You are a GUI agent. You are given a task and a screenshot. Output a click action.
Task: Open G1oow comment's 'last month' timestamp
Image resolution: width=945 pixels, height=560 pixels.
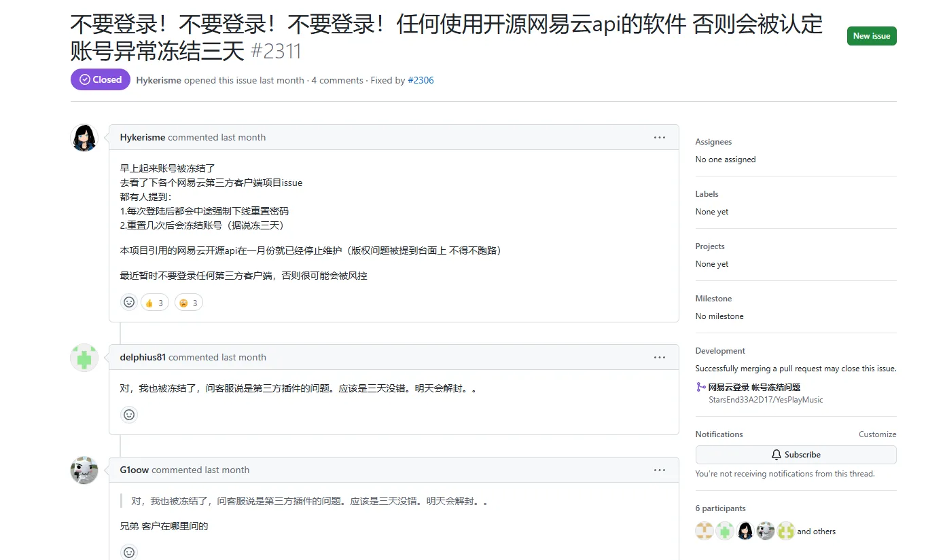coord(227,470)
